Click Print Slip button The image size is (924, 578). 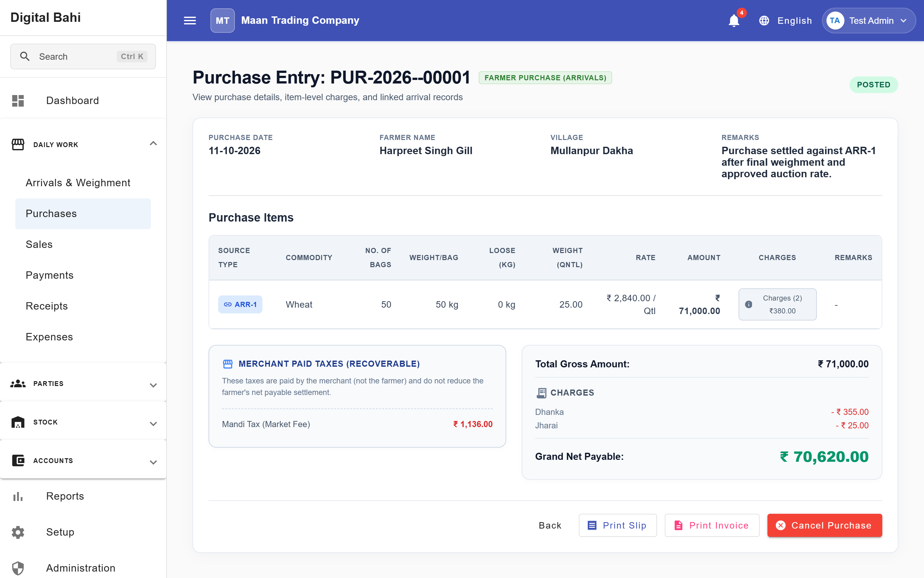(617, 525)
